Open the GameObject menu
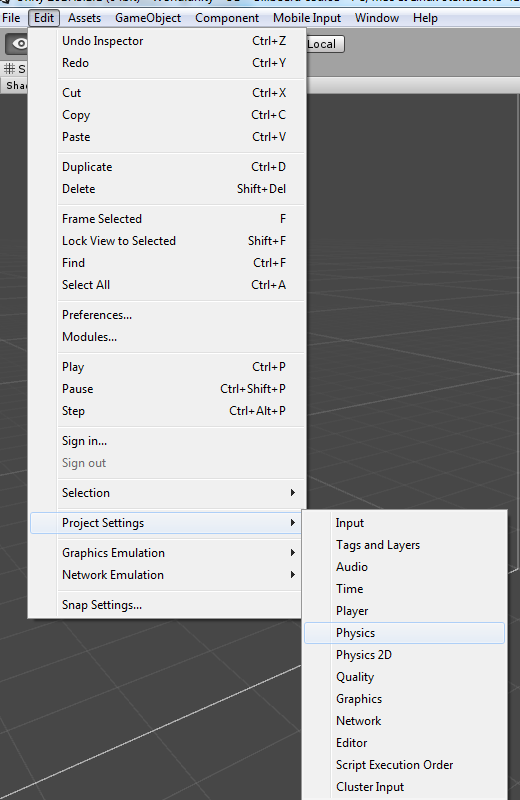Screen dimensions: 520x800 (x=148, y=18)
